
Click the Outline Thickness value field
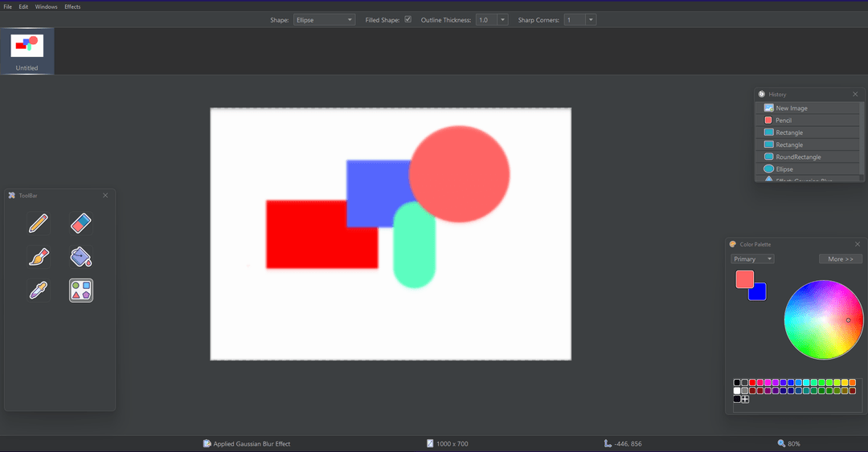coord(486,20)
